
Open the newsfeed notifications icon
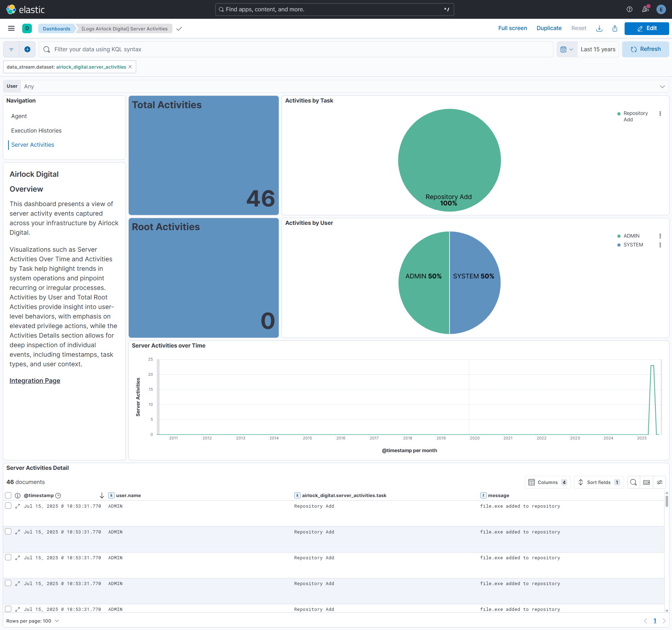[x=645, y=9]
